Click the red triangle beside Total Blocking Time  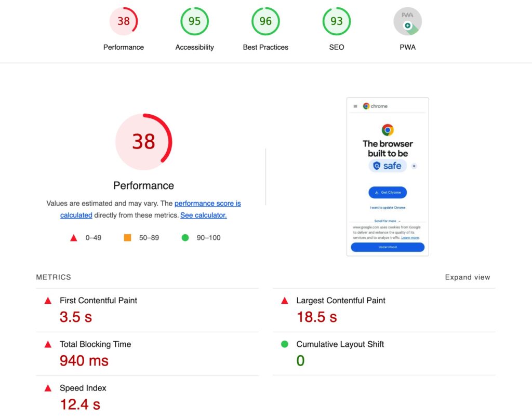[x=47, y=344]
